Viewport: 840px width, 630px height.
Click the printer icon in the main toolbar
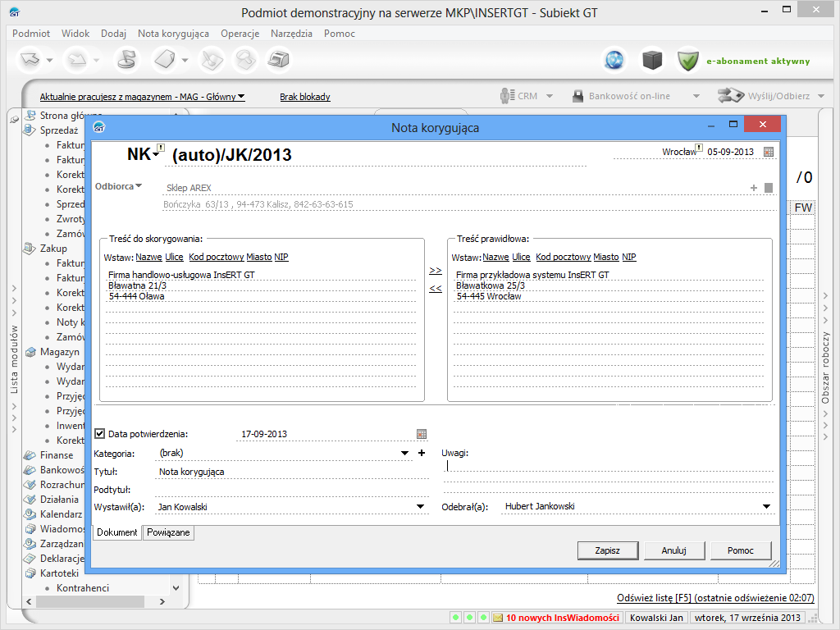tap(281, 60)
